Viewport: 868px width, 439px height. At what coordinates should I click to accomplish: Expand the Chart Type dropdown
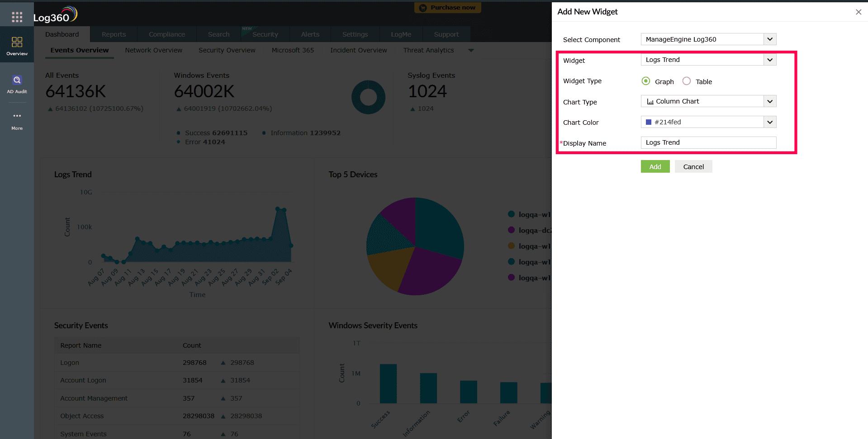(x=769, y=101)
